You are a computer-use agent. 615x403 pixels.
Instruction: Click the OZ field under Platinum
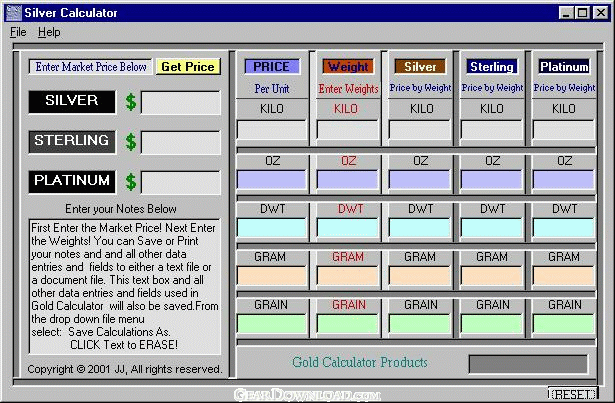tap(564, 180)
